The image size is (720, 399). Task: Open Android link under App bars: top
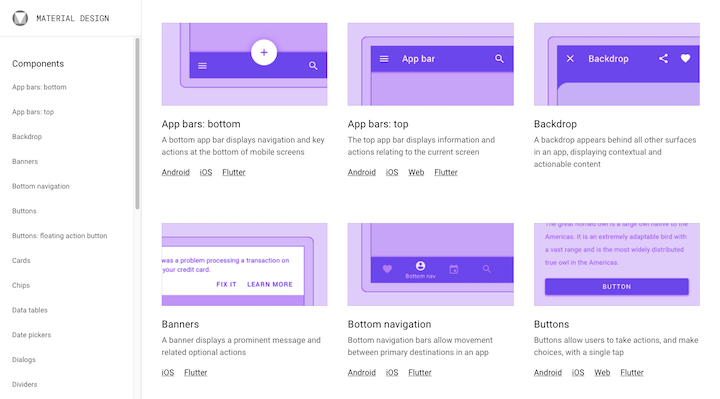pyautogui.click(x=361, y=172)
